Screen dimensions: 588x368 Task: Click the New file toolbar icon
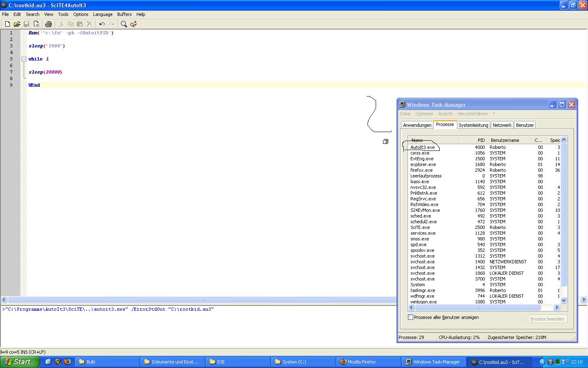(x=7, y=24)
